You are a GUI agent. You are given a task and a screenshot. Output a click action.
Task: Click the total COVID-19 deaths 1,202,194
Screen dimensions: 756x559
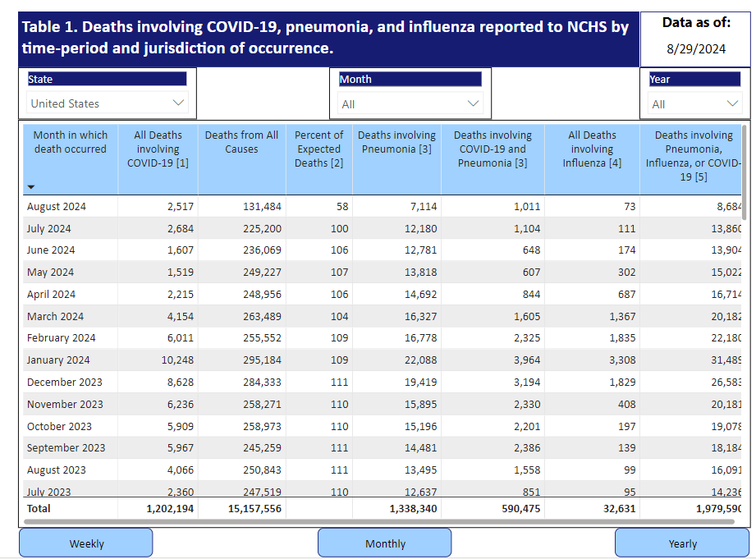pos(170,508)
